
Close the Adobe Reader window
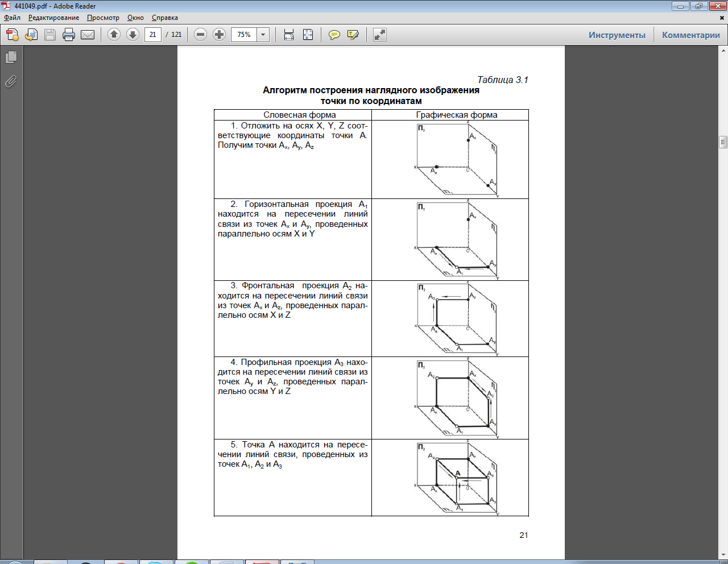tap(717, 6)
